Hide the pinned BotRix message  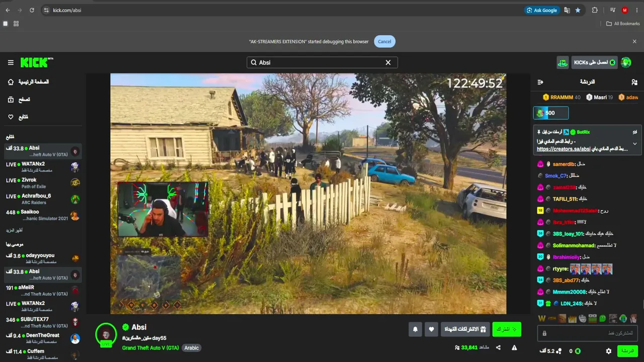click(x=635, y=132)
